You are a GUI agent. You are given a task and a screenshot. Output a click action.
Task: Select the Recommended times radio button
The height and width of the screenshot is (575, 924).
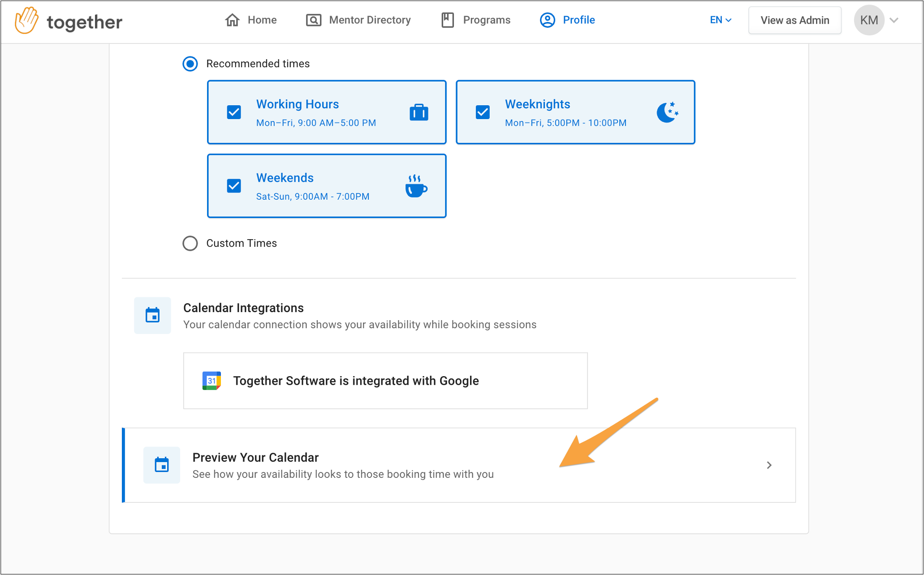coord(190,64)
